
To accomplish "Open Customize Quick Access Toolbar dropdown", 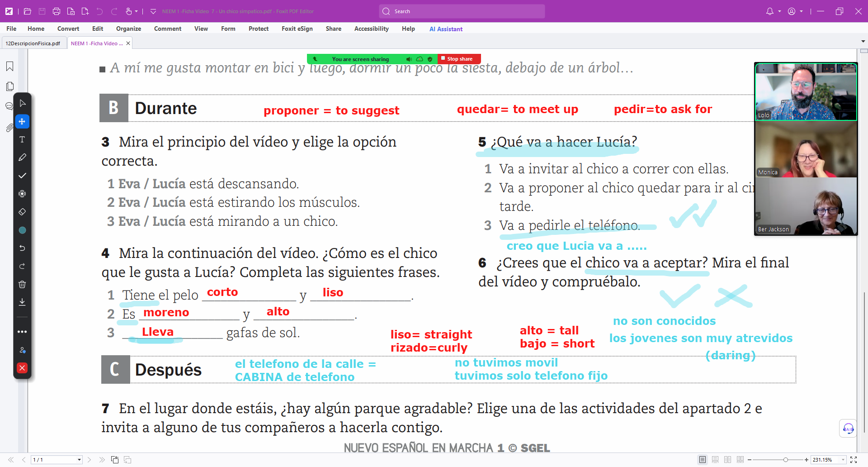I will pos(153,11).
